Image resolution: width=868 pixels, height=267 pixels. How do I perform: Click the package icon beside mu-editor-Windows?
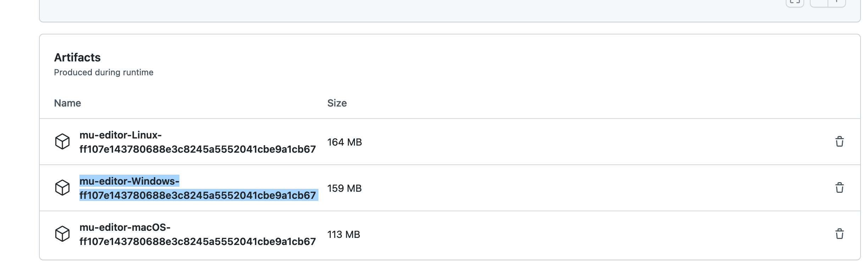click(x=63, y=188)
